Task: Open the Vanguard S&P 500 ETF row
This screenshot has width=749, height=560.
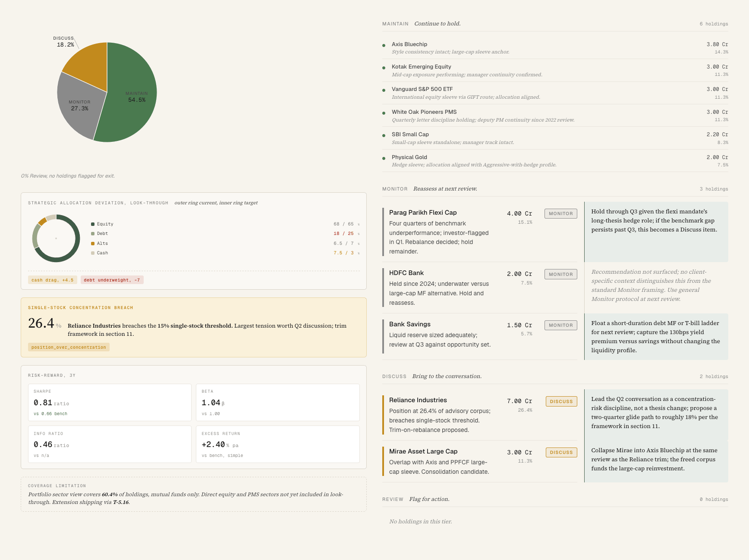Action: coord(555,93)
